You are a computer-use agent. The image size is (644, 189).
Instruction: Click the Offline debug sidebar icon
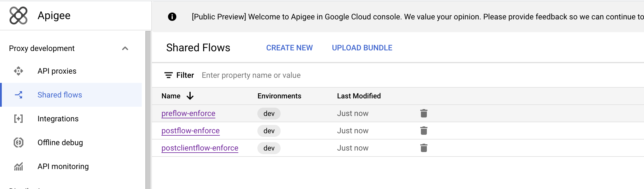(18, 142)
